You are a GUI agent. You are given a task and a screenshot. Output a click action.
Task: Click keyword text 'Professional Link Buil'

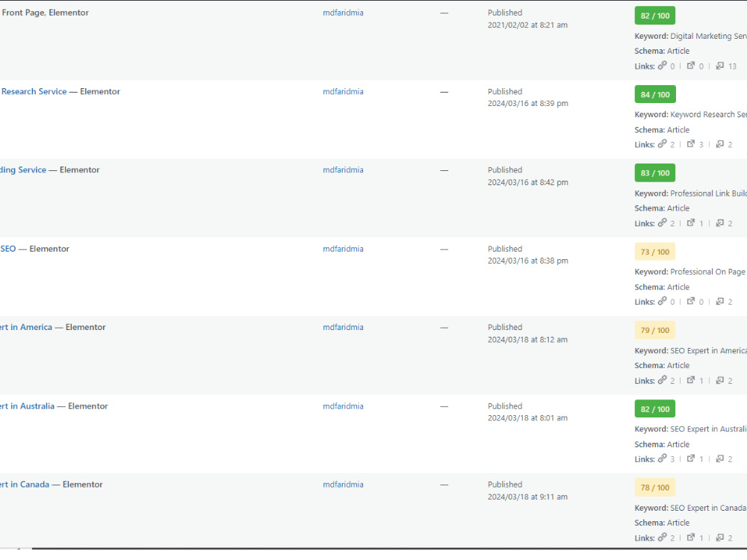(708, 193)
